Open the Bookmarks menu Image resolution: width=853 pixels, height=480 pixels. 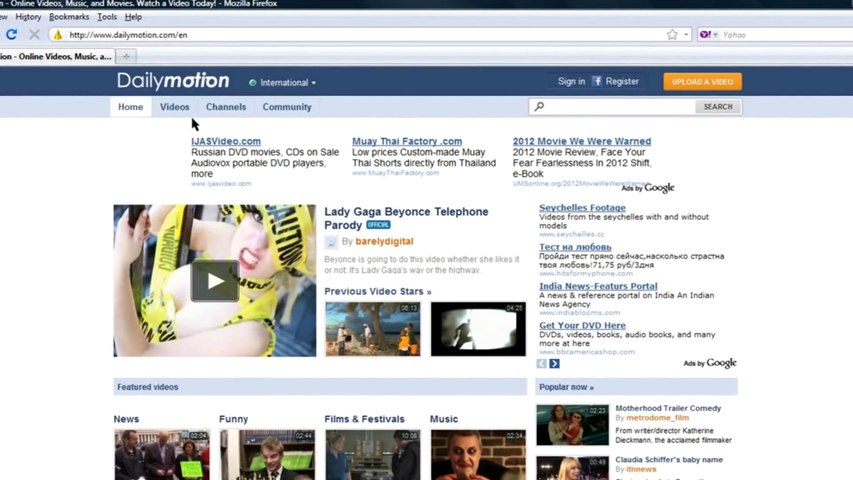[x=69, y=17]
